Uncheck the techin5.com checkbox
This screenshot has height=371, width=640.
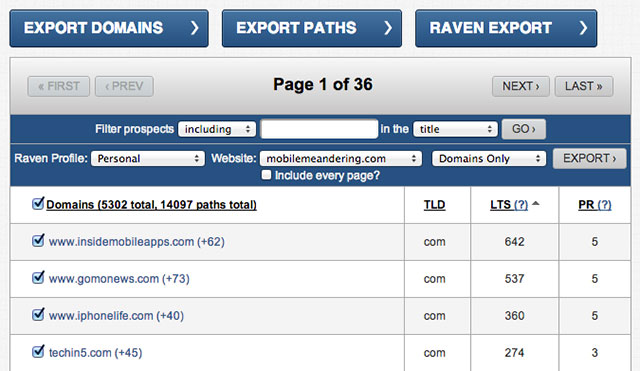point(38,351)
